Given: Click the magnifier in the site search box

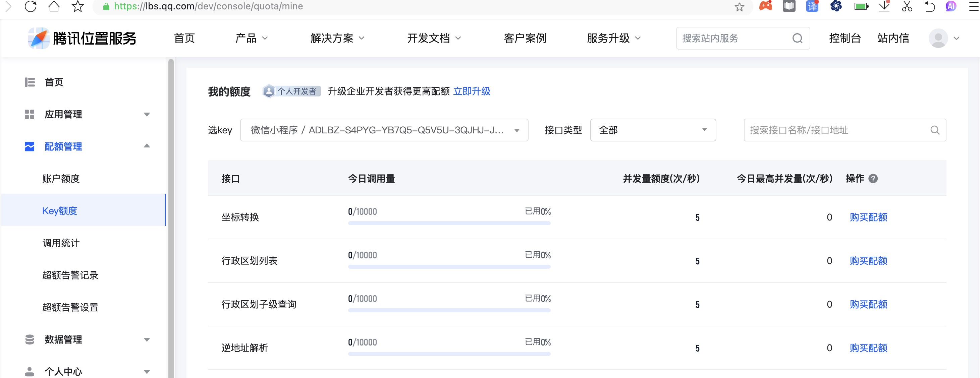Looking at the screenshot, I should point(798,38).
